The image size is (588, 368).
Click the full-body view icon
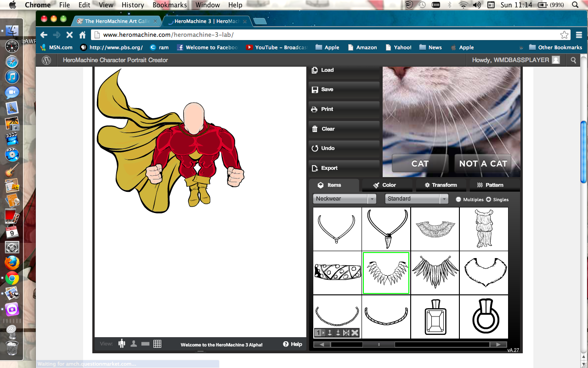coord(122,344)
